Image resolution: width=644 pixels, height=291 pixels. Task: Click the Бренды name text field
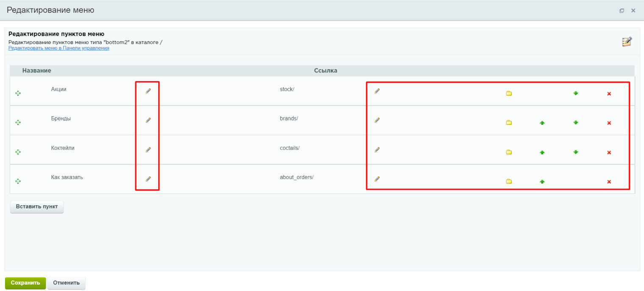(61, 119)
